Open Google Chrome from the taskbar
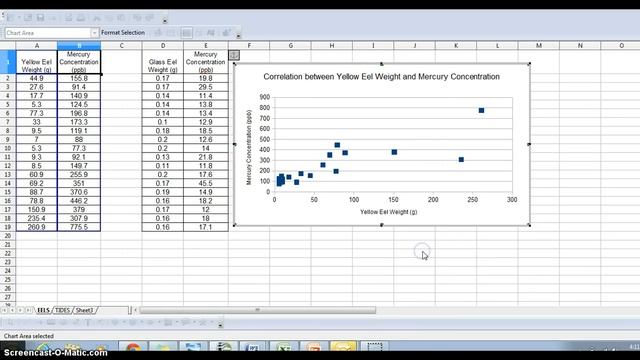Screen dimensions: 640x360 pos(133,347)
